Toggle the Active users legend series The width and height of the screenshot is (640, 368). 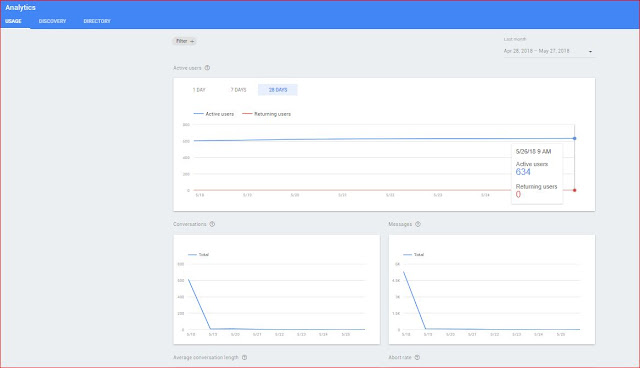click(214, 114)
